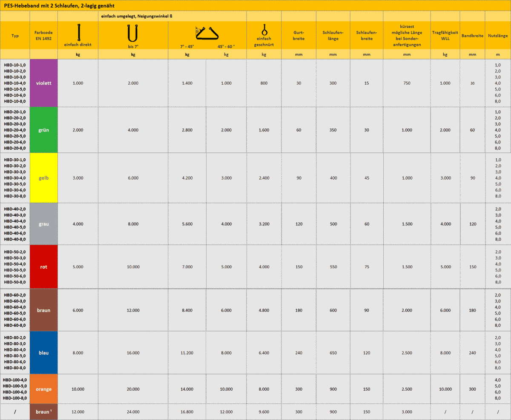
Task: Select the grün color code swatch
Action: [x=43, y=130]
